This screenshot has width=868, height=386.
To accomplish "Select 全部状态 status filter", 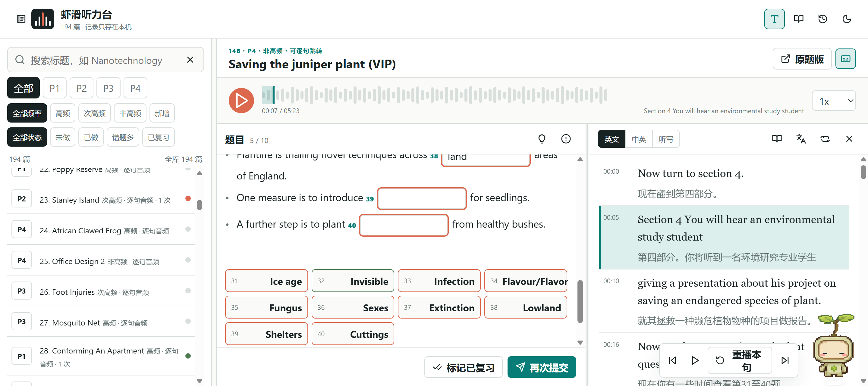I will [27, 137].
